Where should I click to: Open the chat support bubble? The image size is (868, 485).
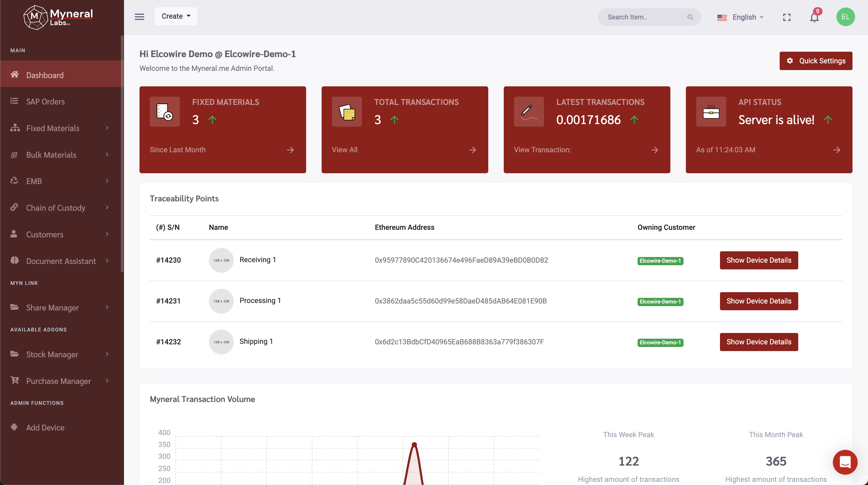click(x=845, y=462)
